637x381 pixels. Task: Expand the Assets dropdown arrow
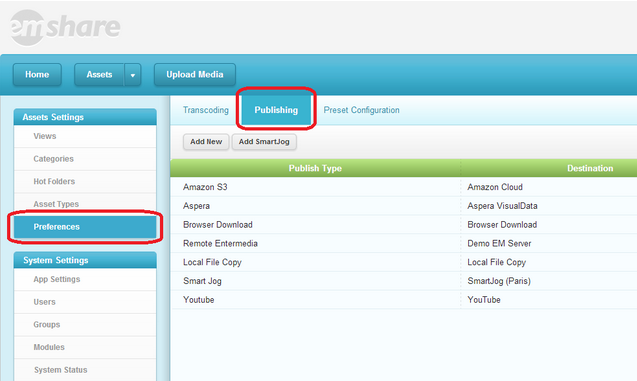[133, 75]
